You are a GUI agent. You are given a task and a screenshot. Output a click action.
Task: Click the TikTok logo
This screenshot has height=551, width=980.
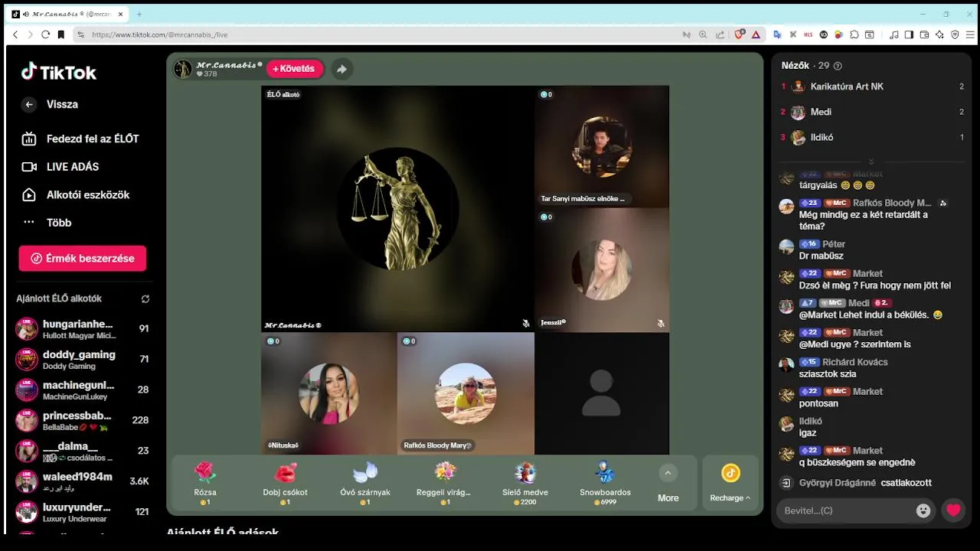59,72
